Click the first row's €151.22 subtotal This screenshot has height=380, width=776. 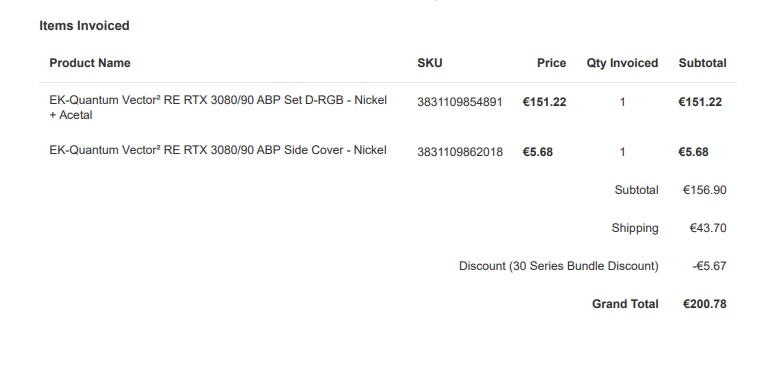[700, 102]
